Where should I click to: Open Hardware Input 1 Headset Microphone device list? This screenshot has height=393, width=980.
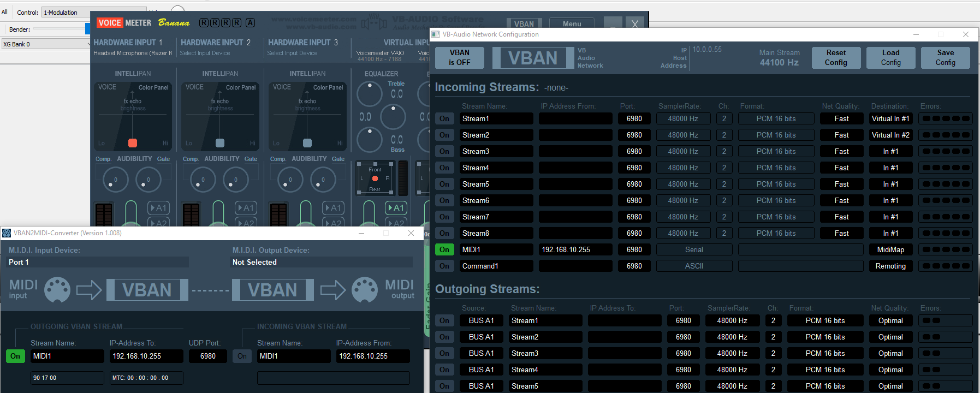[133, 53]
